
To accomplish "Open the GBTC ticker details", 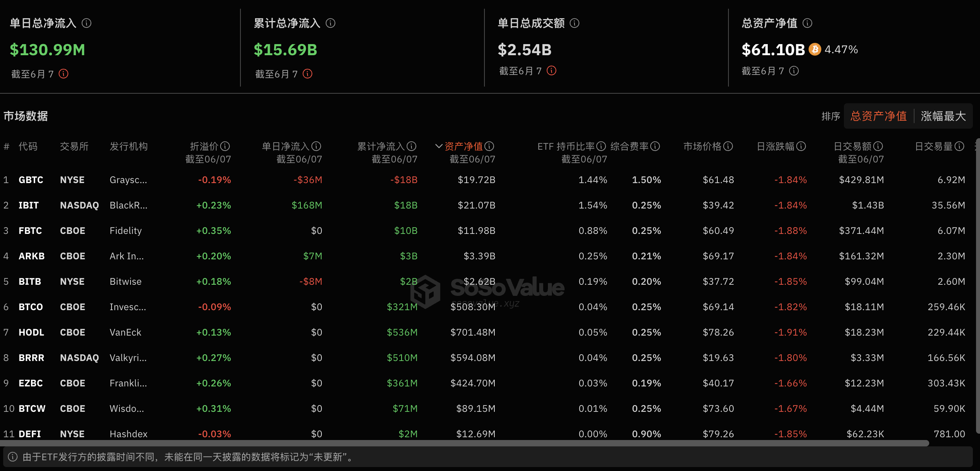I will 31,180.
